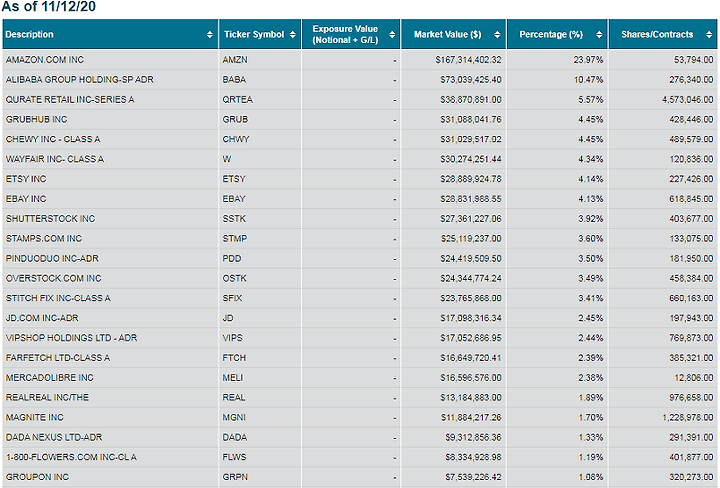Click the PDD ticker symbol
Image resolution: width=720 pixels, height=488 pixels.
(x=231, y=258)
